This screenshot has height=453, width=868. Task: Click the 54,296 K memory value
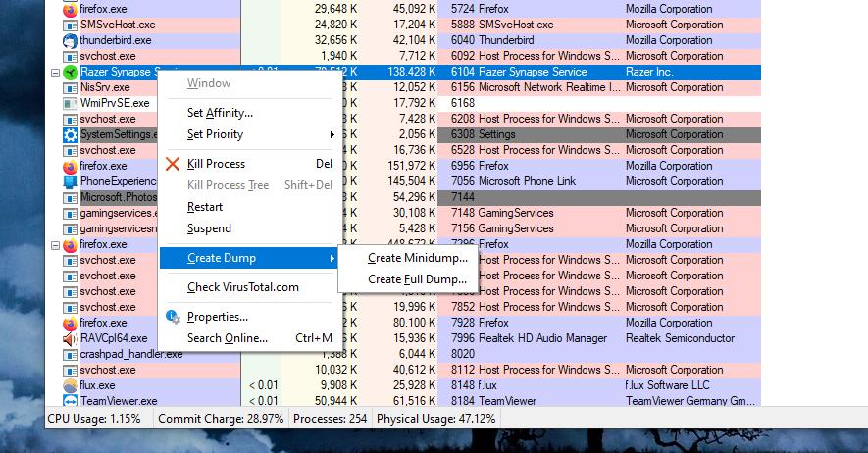point(415,197)
